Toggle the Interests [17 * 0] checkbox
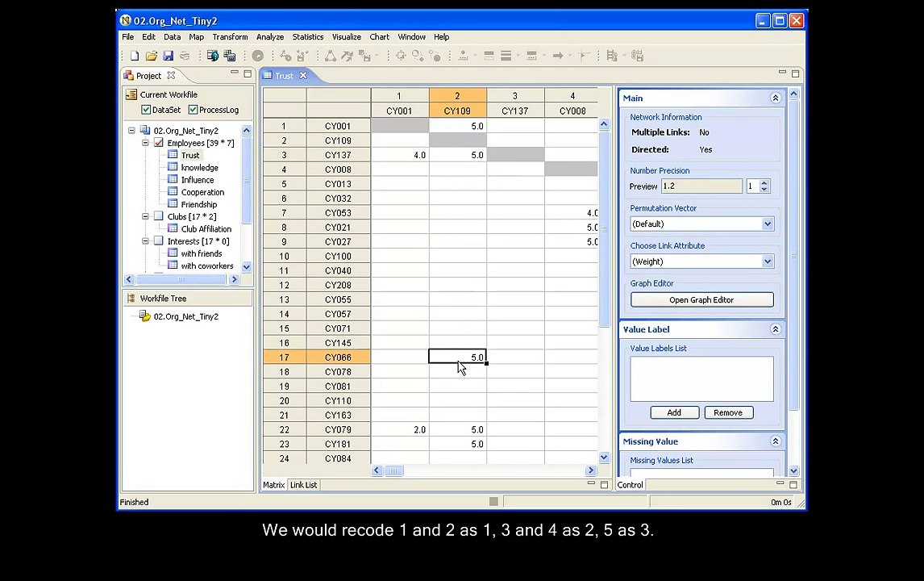The height and width of the screenshot is (581, 924). (x=159, y=240)
